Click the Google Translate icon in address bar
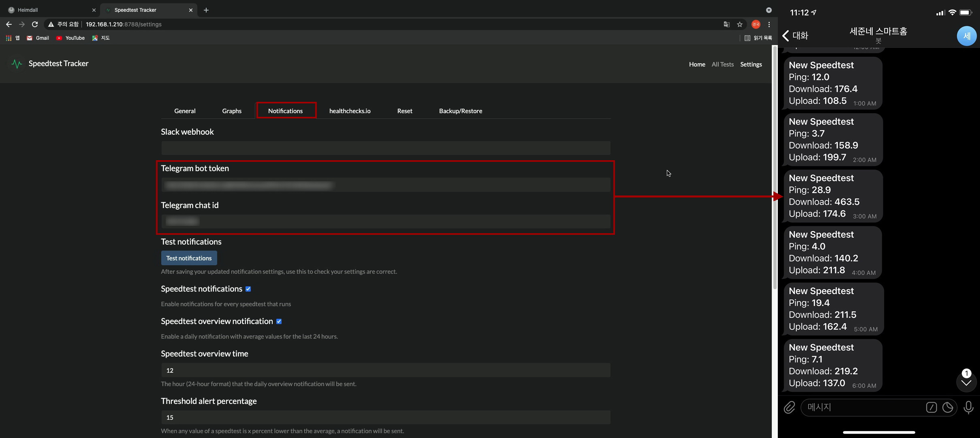 coord(727,24)
